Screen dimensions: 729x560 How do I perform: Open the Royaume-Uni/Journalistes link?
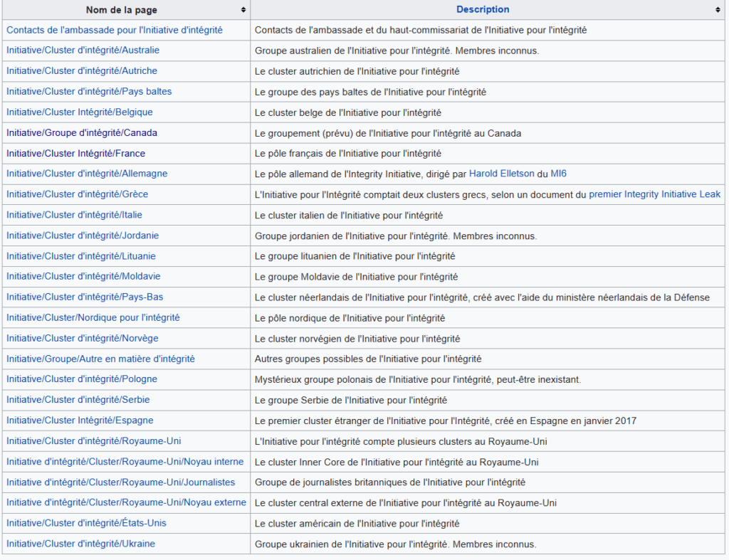121,482
